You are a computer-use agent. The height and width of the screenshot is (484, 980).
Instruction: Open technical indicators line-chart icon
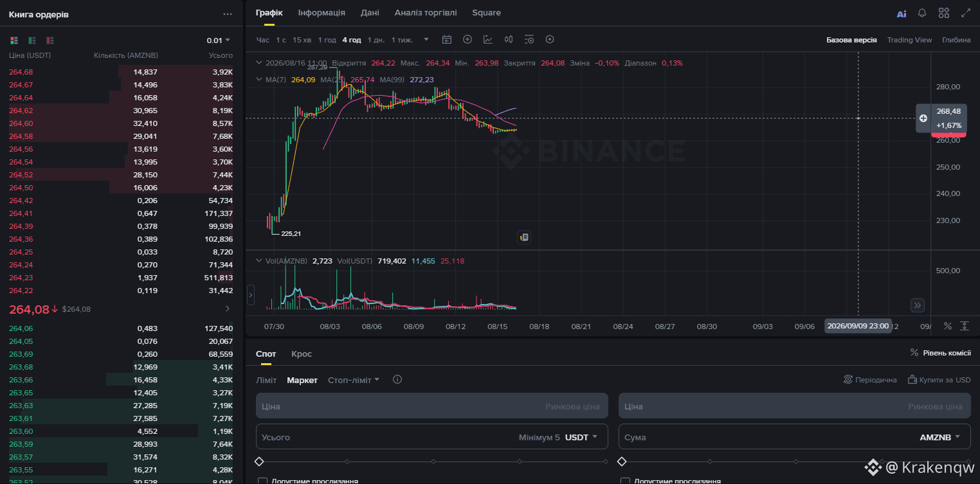pos(488,39)
